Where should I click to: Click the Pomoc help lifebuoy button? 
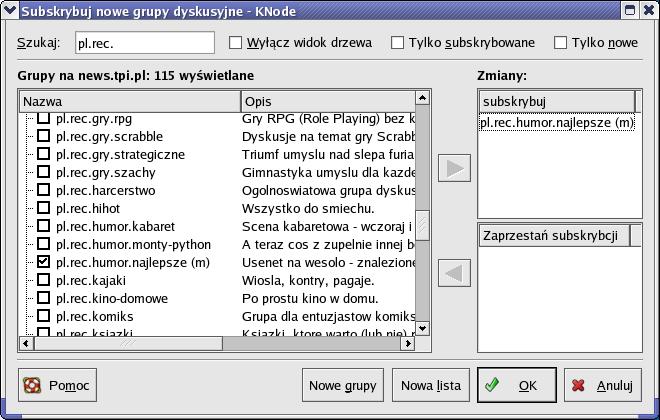pyautogui.click(x=57, y=386)
